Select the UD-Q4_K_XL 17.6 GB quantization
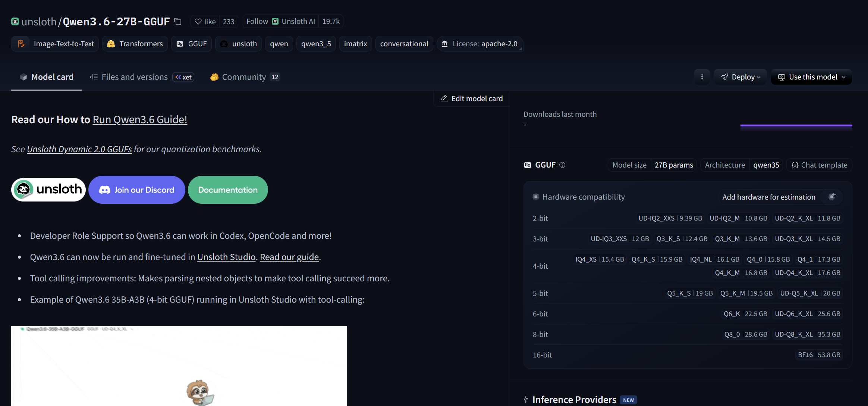The image size is (868, 406). click(808, 273)
